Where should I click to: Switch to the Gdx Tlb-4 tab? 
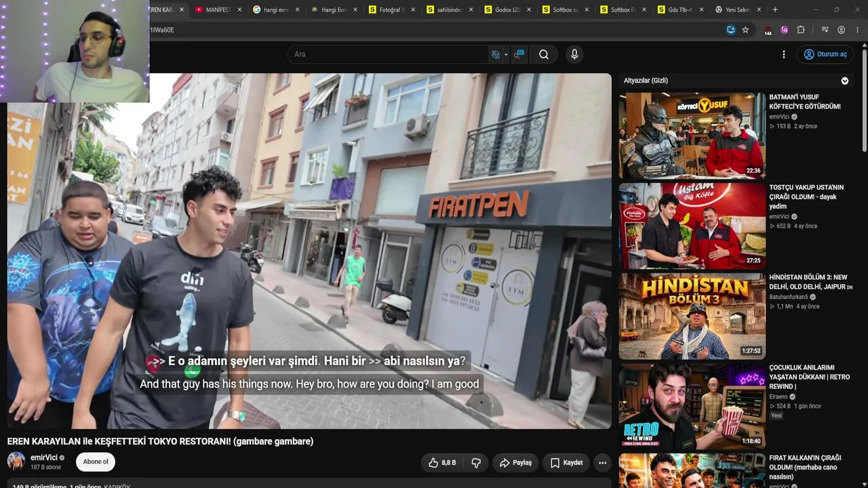pos(679,10)
